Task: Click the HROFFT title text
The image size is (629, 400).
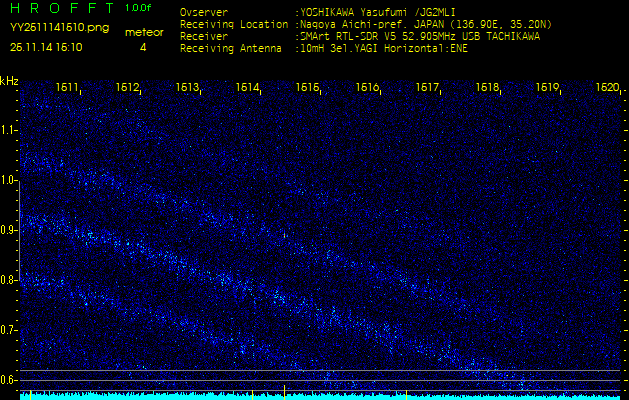Action: [63, 8]
